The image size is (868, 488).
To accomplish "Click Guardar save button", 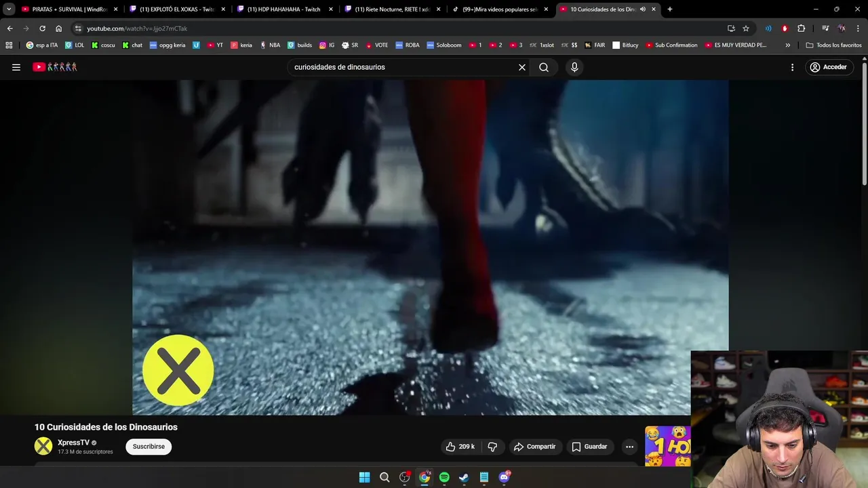I will click(589, 447).
